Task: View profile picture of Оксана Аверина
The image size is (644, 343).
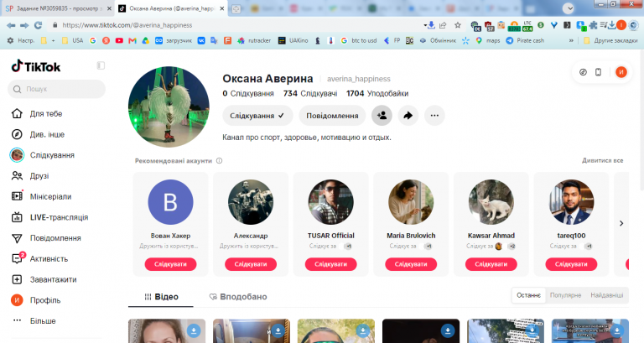Action: point(169,107)
